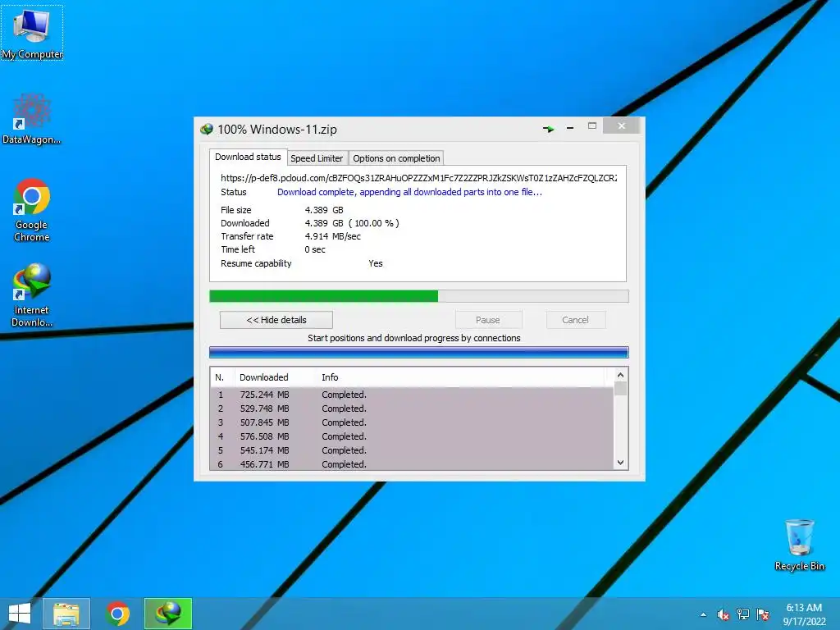Viewport: 840px width, 630px height.
Task: Click the pcloud download URL text
Action: coord(419,178)
